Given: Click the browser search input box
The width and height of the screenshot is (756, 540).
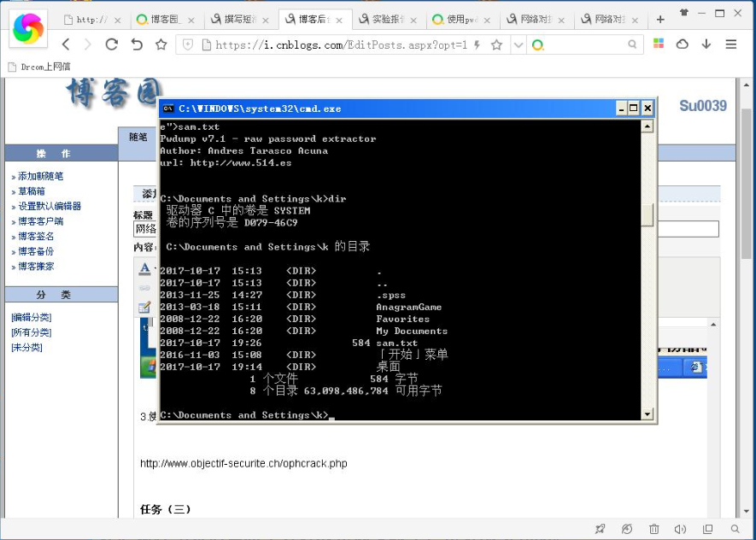Looking at the screenshot, I should (x=584, y=44).
